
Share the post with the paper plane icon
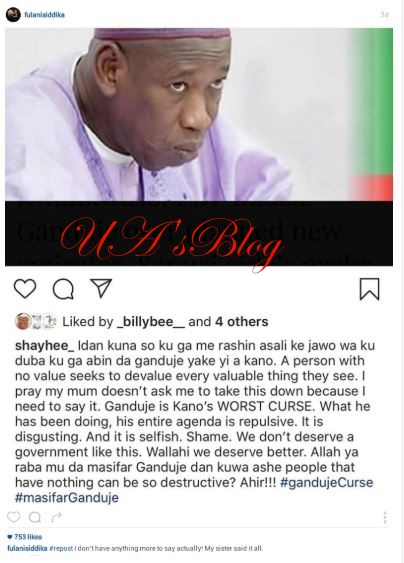point(101,288)
